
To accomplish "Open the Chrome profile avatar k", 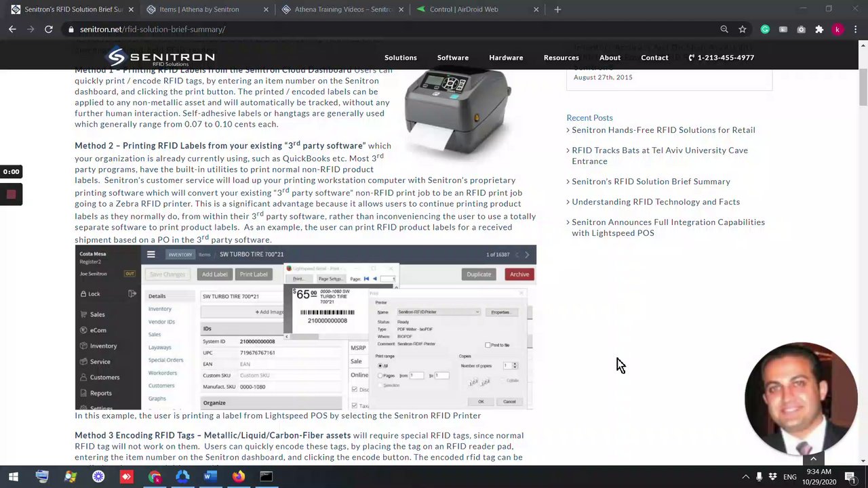I will coord(837,29).
